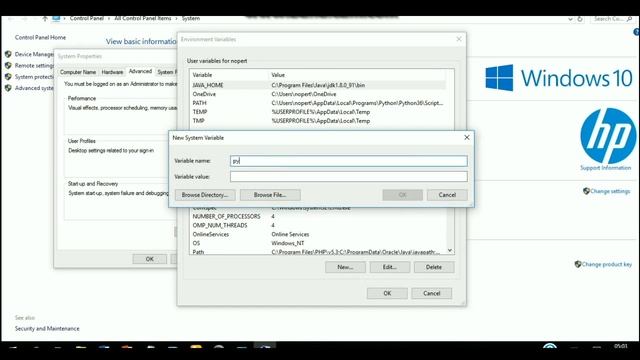Screen dimensions: 640x360
Task: Click the Variable value input field
Action: (349, 176)
